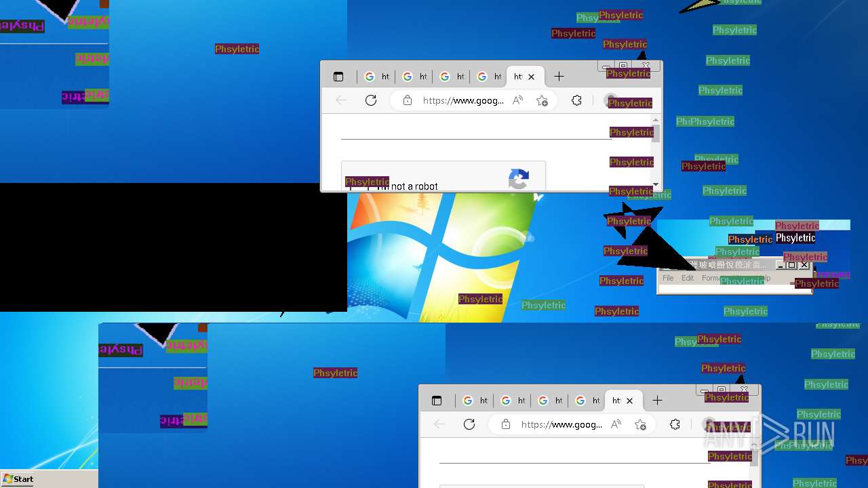Start Read aloud in lower Edge window
Screen dimensions: 868x488
(x=616, y=424)
